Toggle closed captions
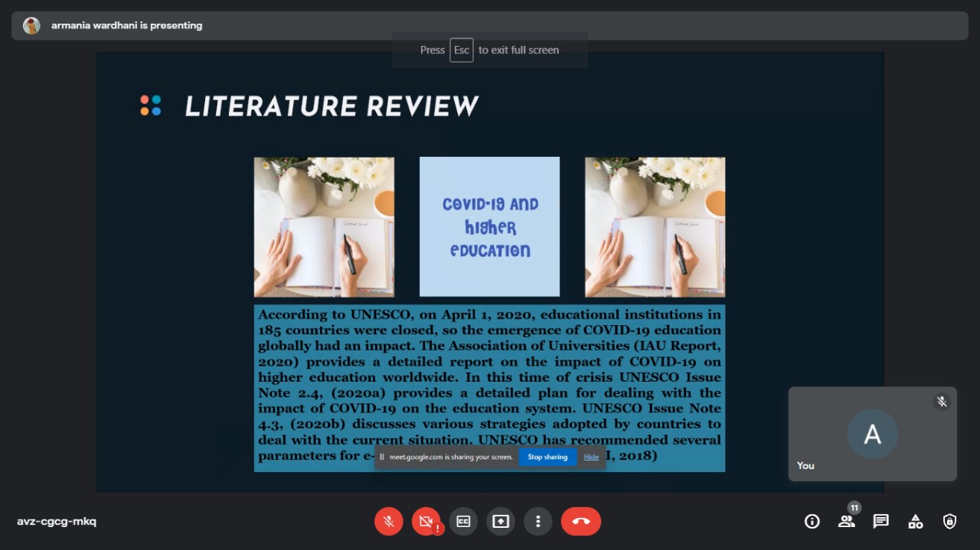This screenshot has height=550, width=980. [463, 522]
